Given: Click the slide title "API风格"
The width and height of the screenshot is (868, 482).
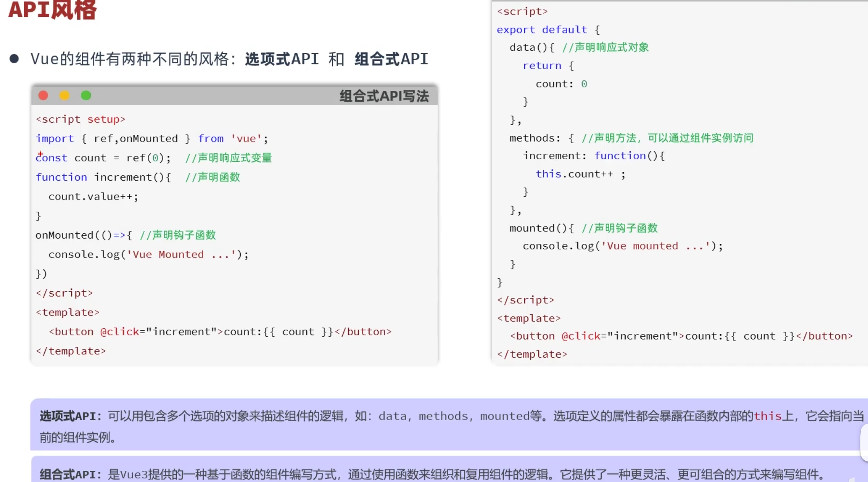Looking at the screenshot, I should (x=52, y=10).
